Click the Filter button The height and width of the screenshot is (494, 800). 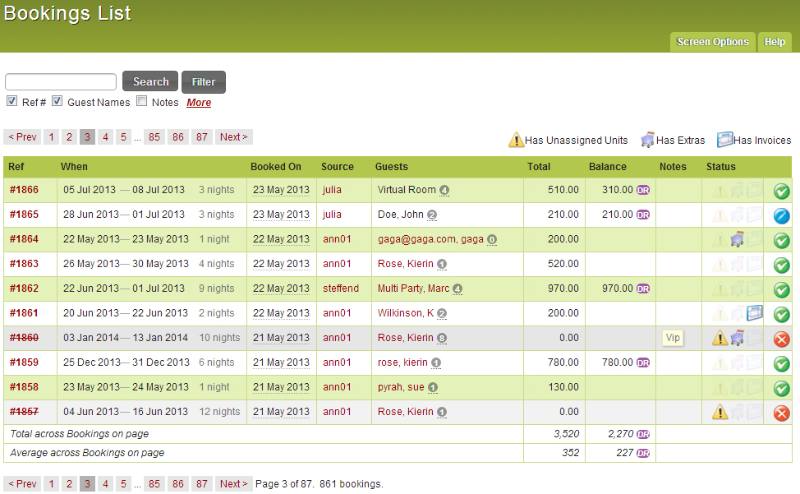click(204, 82)
